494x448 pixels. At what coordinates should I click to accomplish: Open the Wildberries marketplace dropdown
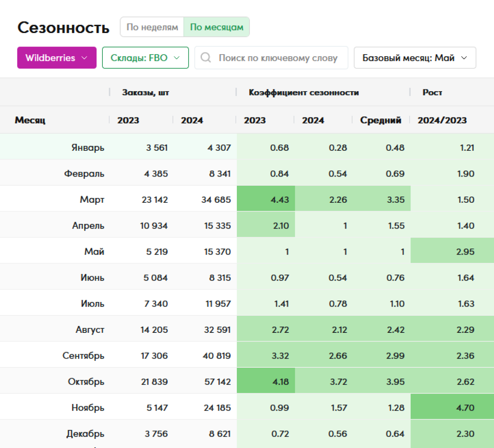click(x=57, y=58)
